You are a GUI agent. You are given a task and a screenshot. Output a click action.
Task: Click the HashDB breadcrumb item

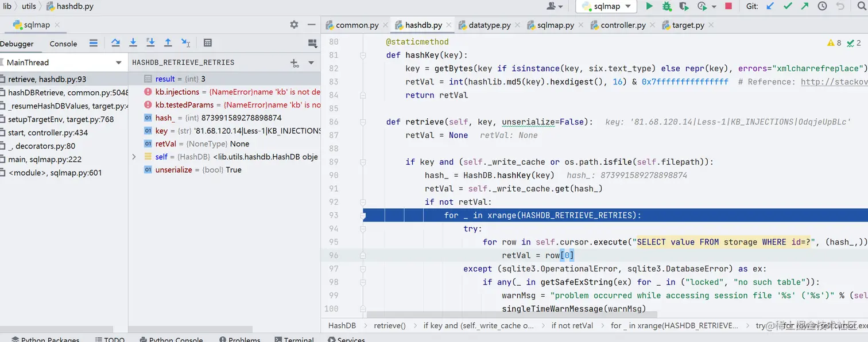click(342, 325)
